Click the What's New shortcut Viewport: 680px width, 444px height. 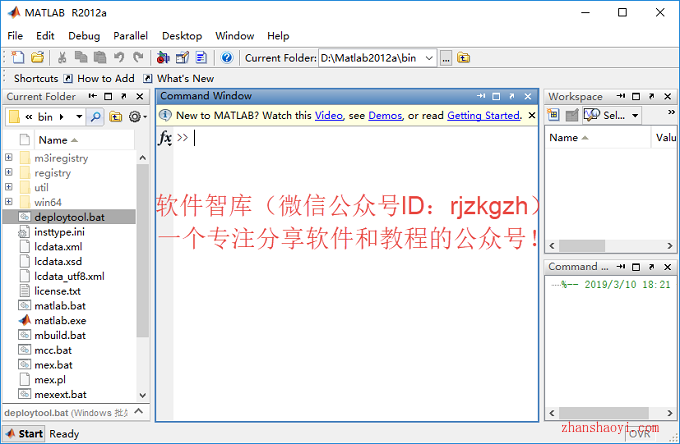pyautogui.click(x=179, y=78)
